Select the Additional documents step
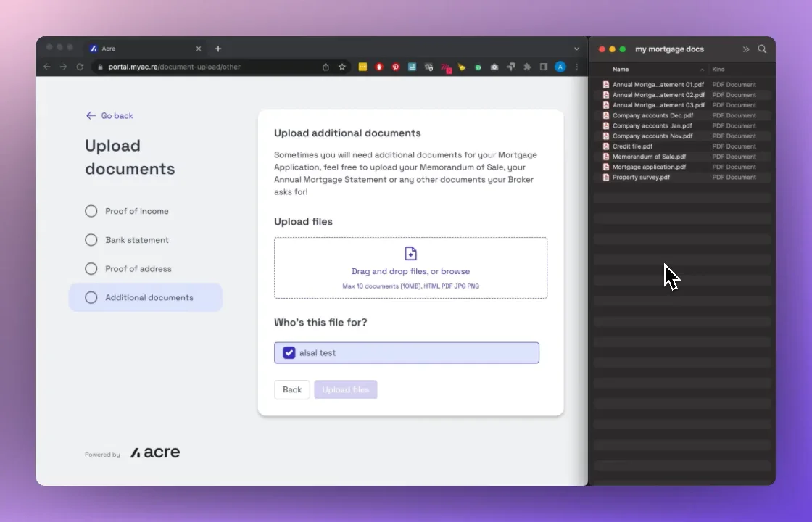This screenshot has height=522, width=812. pos(146,297)
